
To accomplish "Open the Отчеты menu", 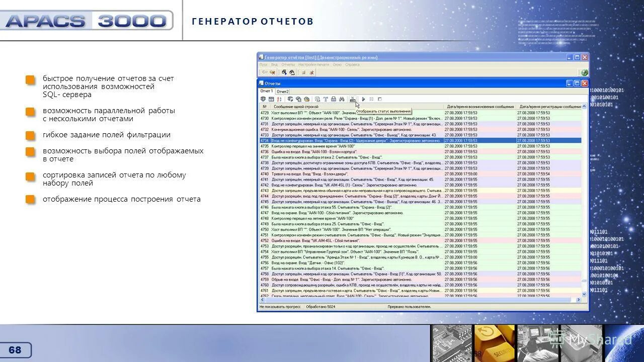I will 288,64.
